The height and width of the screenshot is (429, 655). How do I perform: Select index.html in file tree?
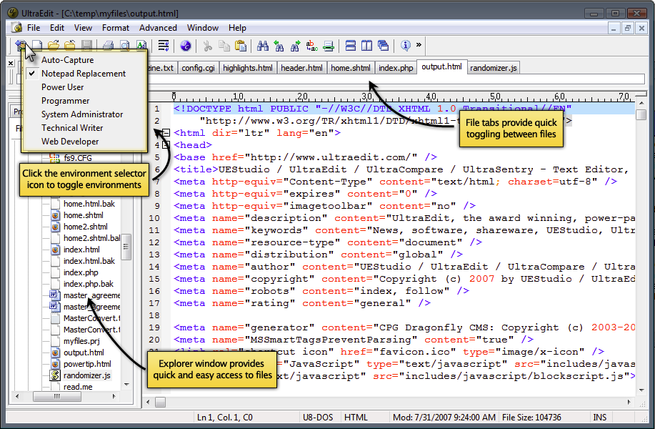click(81, 250)
